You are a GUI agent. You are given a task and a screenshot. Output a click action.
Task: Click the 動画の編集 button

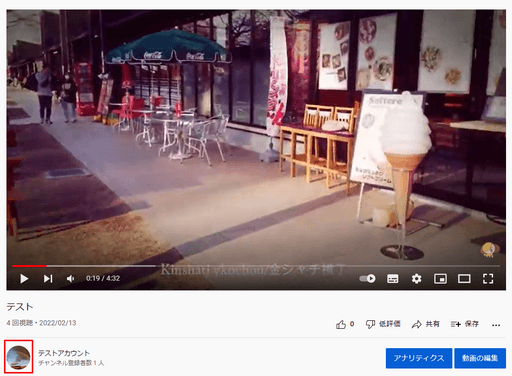point(480,358)
